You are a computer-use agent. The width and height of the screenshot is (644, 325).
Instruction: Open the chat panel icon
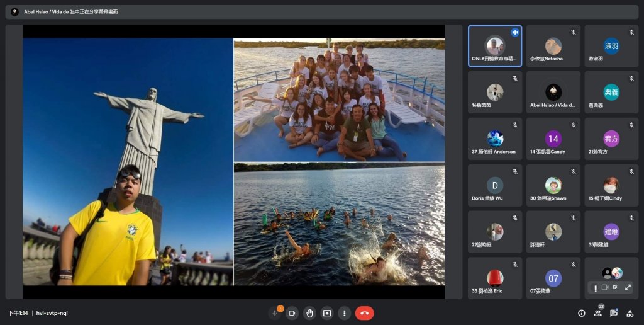tap(614, 314)
